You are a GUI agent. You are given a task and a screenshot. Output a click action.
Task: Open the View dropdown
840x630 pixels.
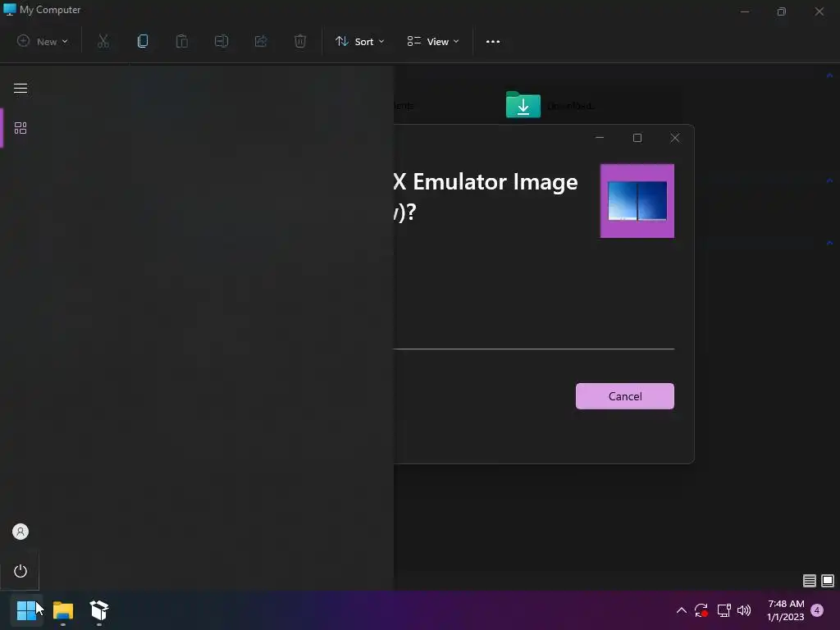(433, 41)
